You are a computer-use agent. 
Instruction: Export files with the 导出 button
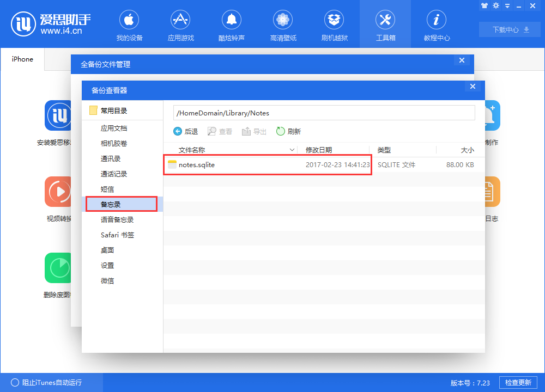tap(254, 131)
